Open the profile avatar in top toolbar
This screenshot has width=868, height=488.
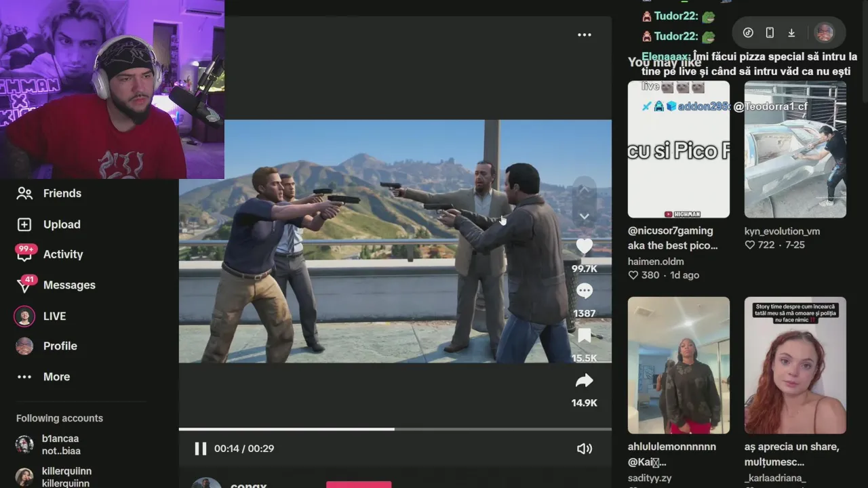[824, 33]
